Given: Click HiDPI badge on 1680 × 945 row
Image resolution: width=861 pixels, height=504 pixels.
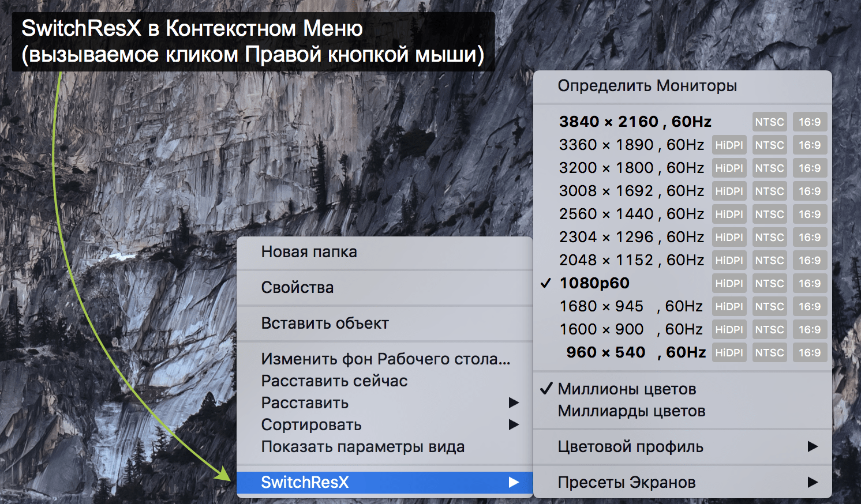Looking at the screenshot, I should pyautogui.click(x=729, y=306).
